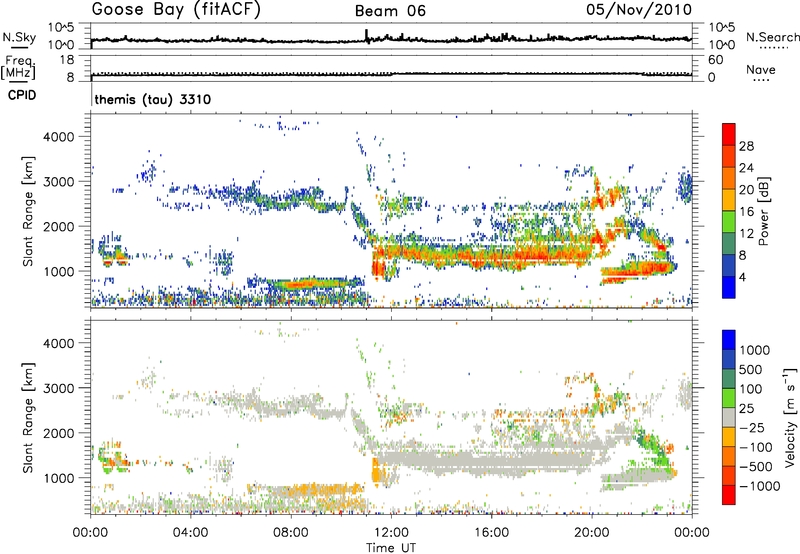Click the red top segment of Power colorbar
This screenshot has height=554, width=800.
729,134
